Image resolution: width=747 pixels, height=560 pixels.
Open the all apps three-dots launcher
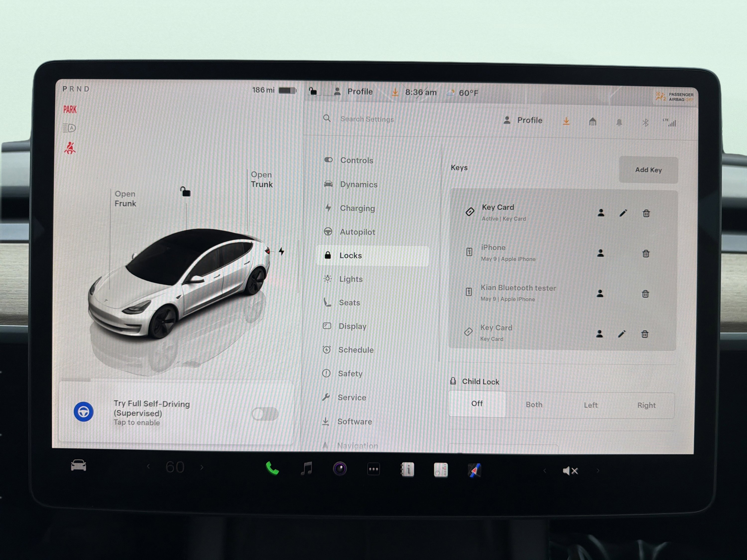coord(373,469)
